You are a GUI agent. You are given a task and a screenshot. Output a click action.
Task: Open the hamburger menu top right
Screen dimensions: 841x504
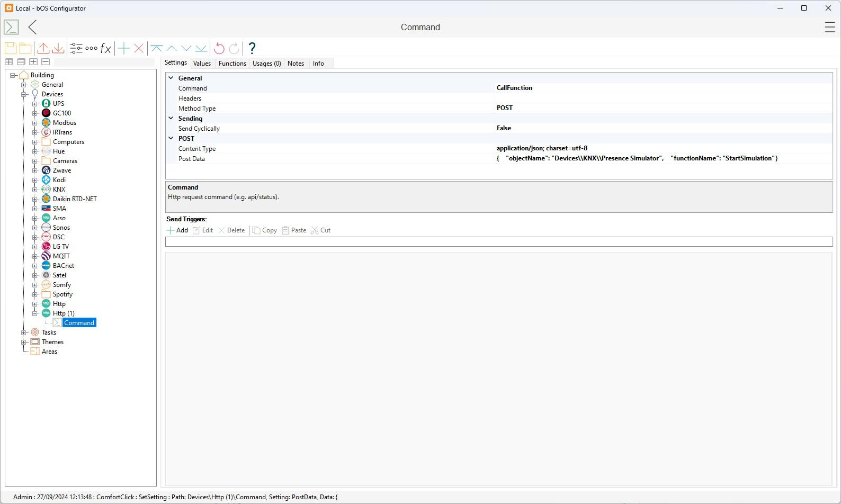point(830,27)
